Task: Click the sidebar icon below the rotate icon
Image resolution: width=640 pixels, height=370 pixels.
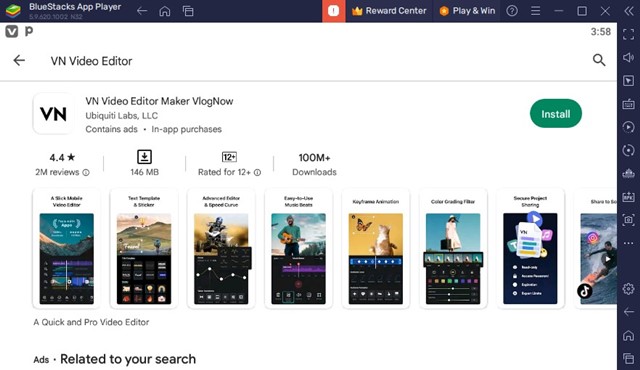Action: click(629, 173)
